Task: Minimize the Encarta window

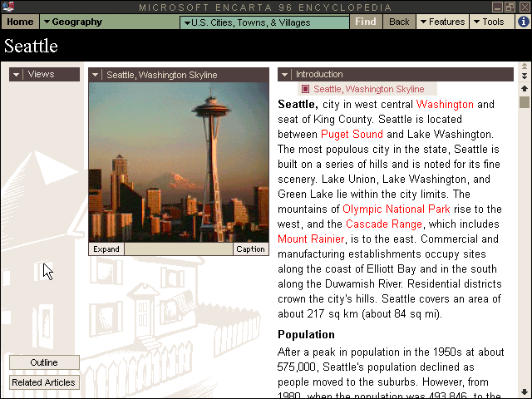Action: point(497,7)
